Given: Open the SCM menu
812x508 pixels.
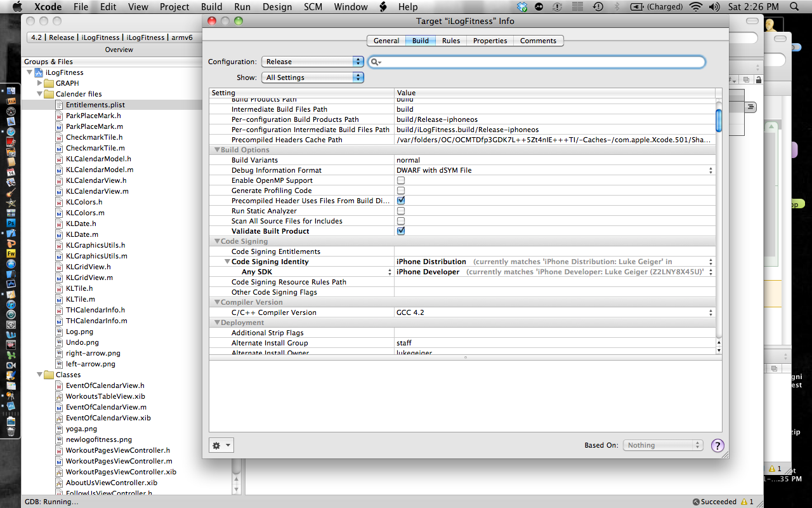Looking at the screenshot, I should 313,7.
